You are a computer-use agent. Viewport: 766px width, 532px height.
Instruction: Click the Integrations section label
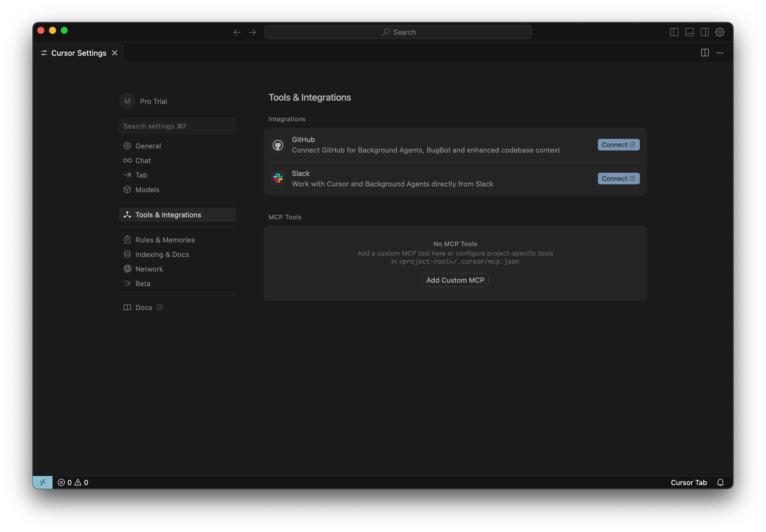(x=287, y=119)
